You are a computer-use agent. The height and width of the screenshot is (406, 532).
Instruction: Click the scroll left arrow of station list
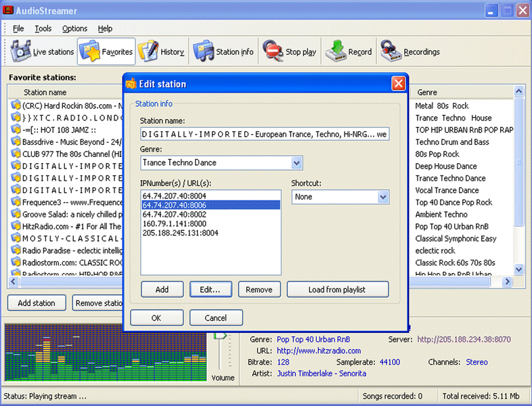14,281
